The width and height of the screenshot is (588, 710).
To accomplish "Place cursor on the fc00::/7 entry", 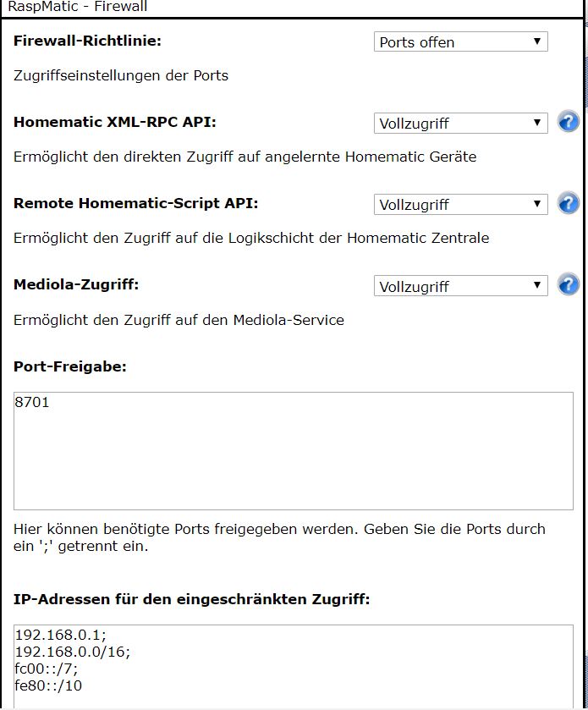I will tap(46, 667).
